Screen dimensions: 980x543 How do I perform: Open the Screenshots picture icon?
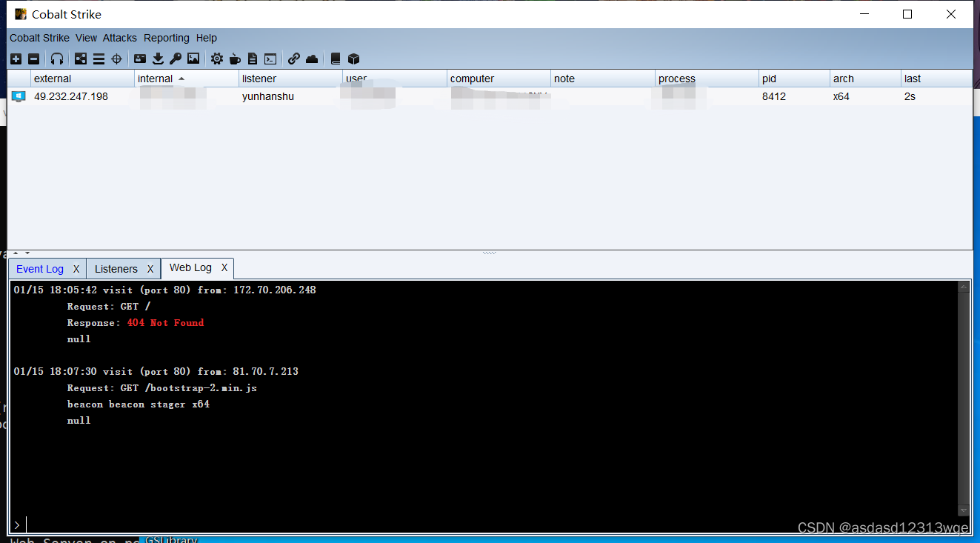pos(193,59)
